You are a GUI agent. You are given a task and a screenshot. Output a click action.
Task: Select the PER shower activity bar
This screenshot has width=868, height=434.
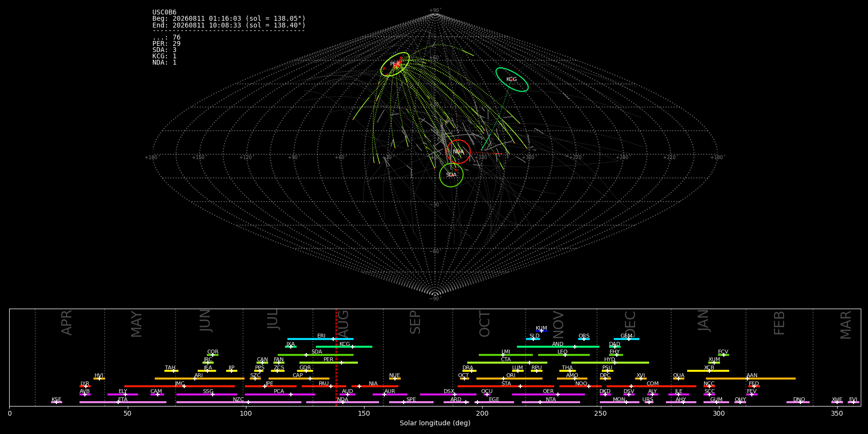tap(328, 363)
